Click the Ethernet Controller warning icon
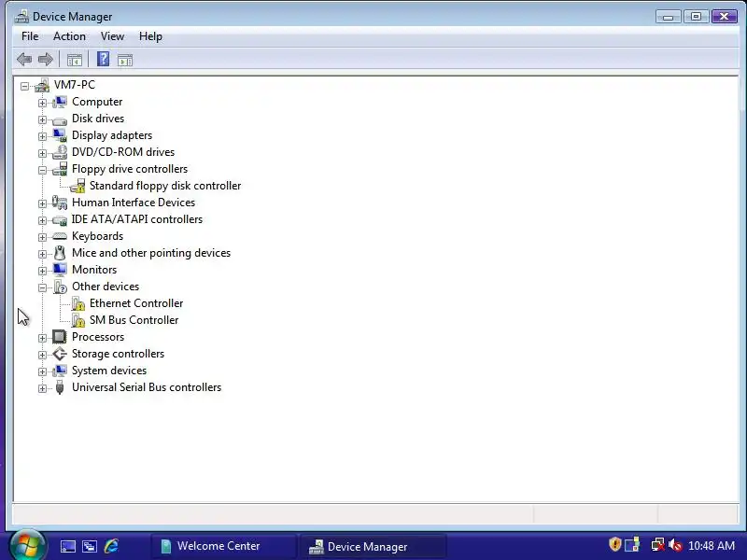The width and height of the screenshot is (747, 560). (x=78, y=304)
